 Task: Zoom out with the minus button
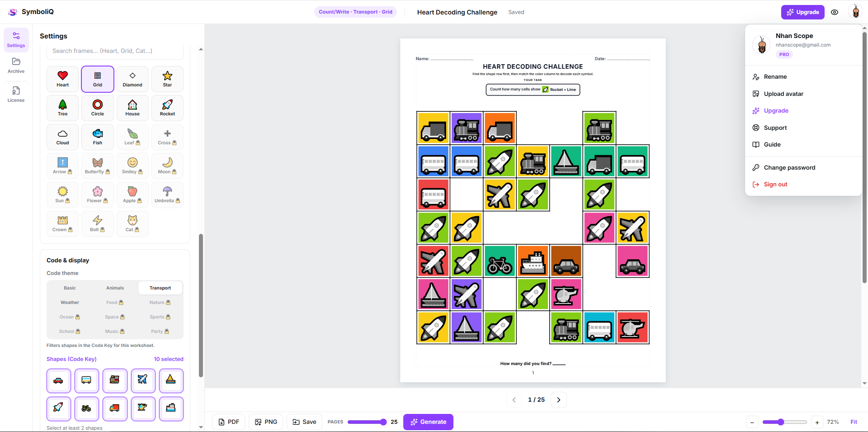[x=752, y=423]
